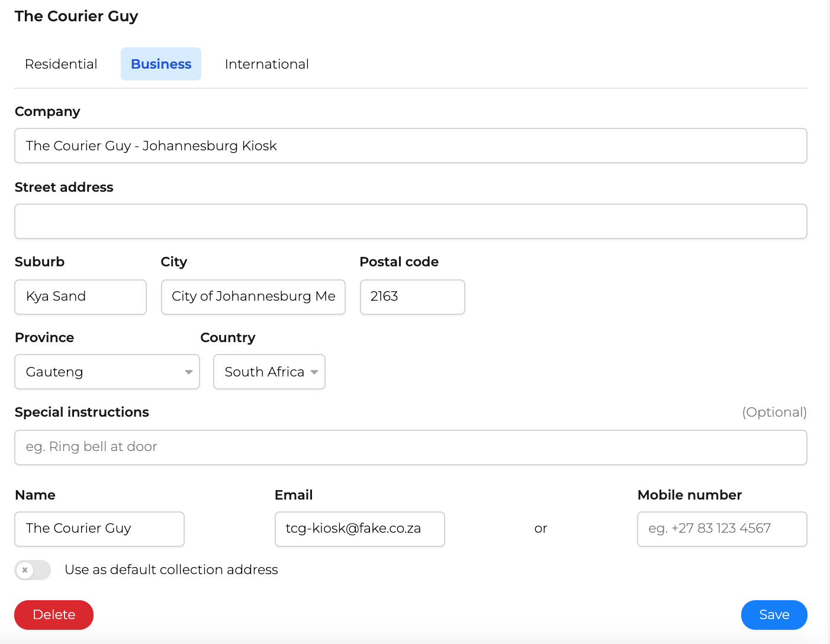Click the Postal code label
The image size is (830, 644).
click(x=399, y=262)
